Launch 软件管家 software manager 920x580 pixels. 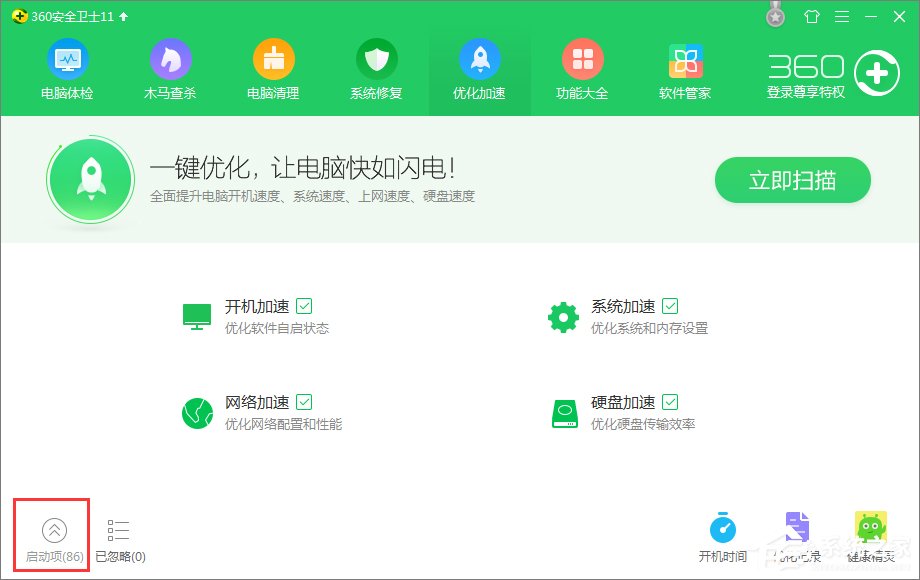(x=685, y=68)
